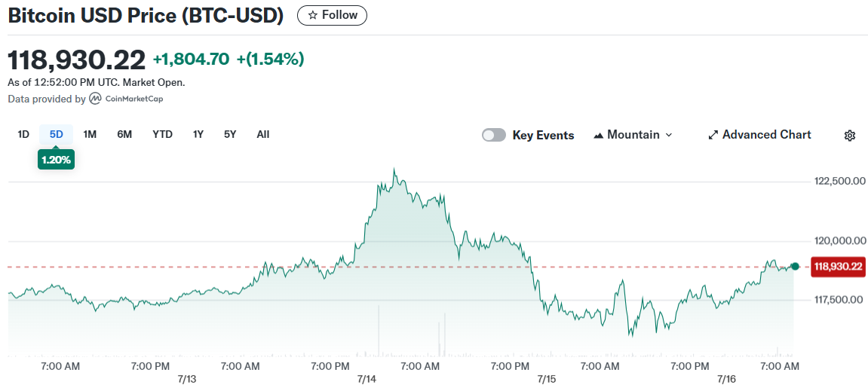
Task: Click the Key Events label
Action: 543,135
